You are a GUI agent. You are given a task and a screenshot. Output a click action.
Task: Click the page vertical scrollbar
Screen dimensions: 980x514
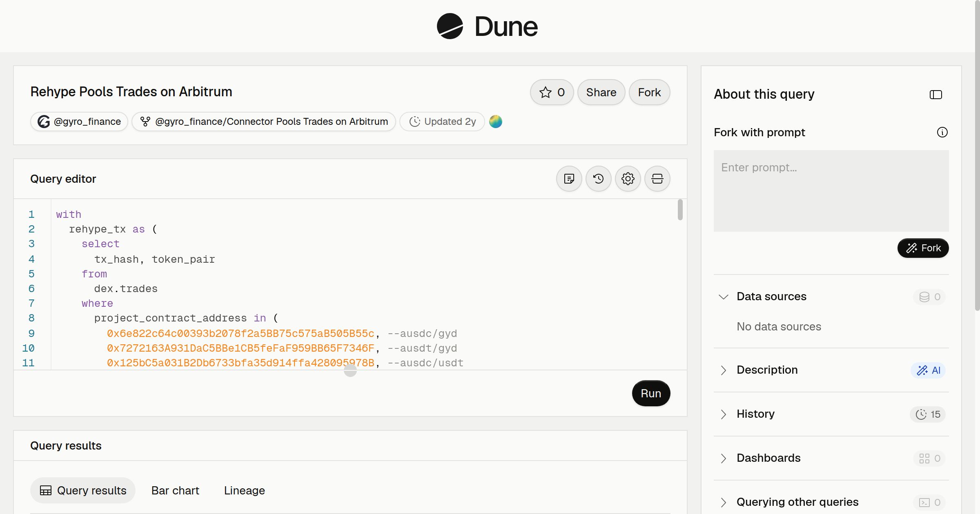[x=977, y=155]
